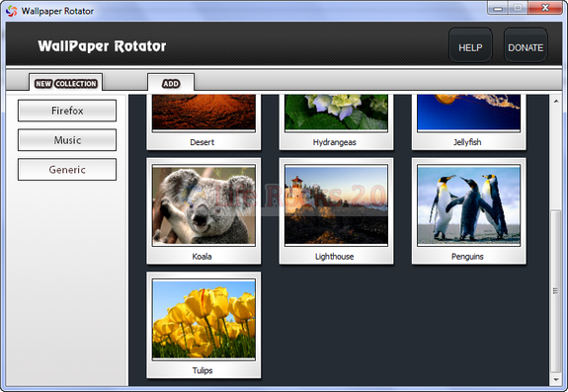The width and height of the screenshot is (568, 392).
Task: Open the New Collection tab
Action: click(x=66, y=83)
